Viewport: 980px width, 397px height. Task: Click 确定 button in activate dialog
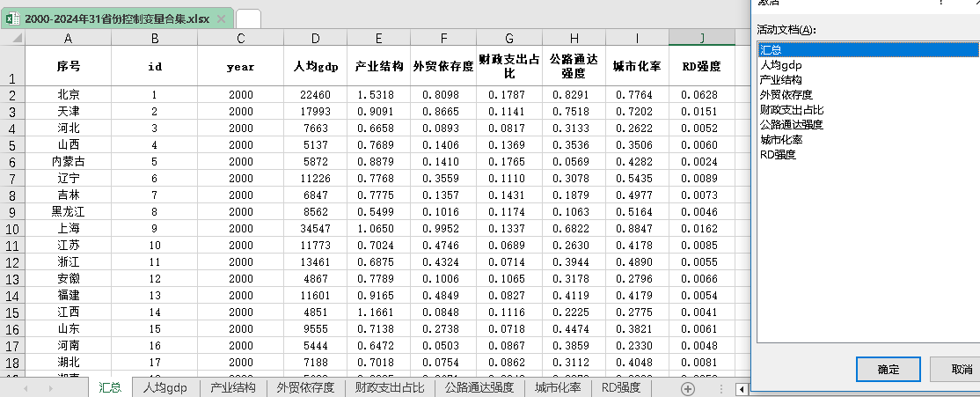pyautogui.click(x=889, y=370)
